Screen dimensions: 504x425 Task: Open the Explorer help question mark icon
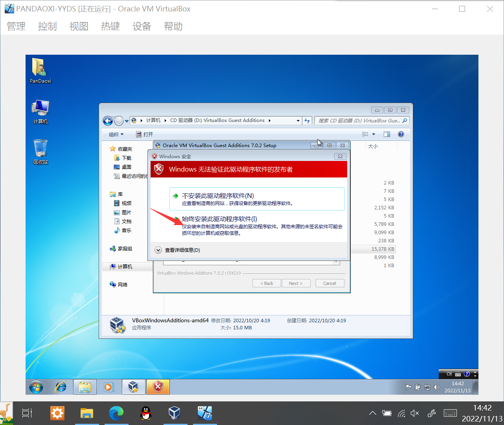coord(401,134)
